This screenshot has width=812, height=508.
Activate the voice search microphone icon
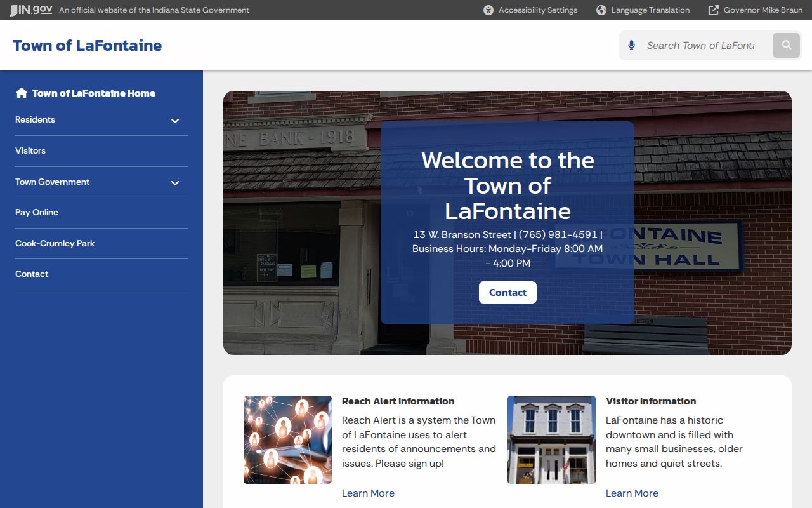pyautogui.click(x=631, y=45)
